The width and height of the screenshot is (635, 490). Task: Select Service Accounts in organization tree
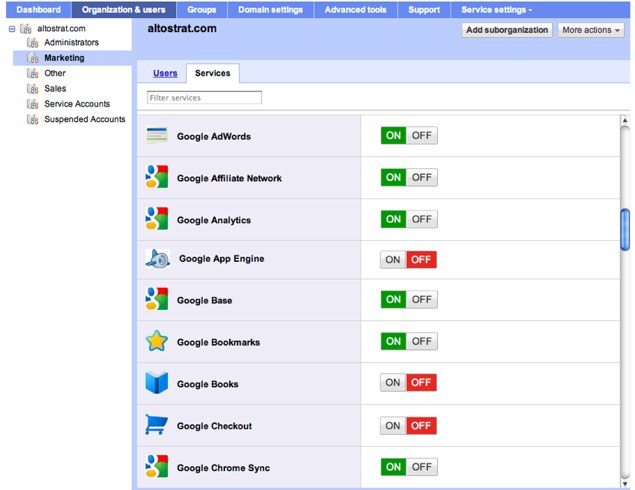click(x=77, y=104)
